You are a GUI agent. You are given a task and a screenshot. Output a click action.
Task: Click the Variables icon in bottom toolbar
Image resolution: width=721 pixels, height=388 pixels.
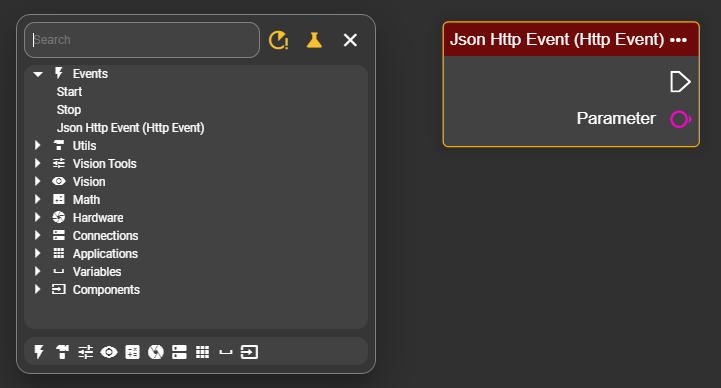[x=226, y=353]
